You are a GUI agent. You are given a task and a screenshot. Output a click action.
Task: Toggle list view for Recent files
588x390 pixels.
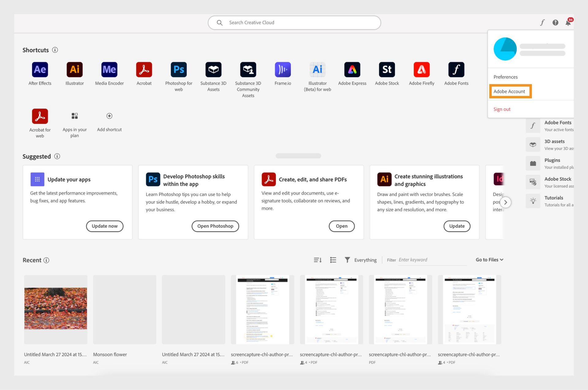(x=333, y=260)
